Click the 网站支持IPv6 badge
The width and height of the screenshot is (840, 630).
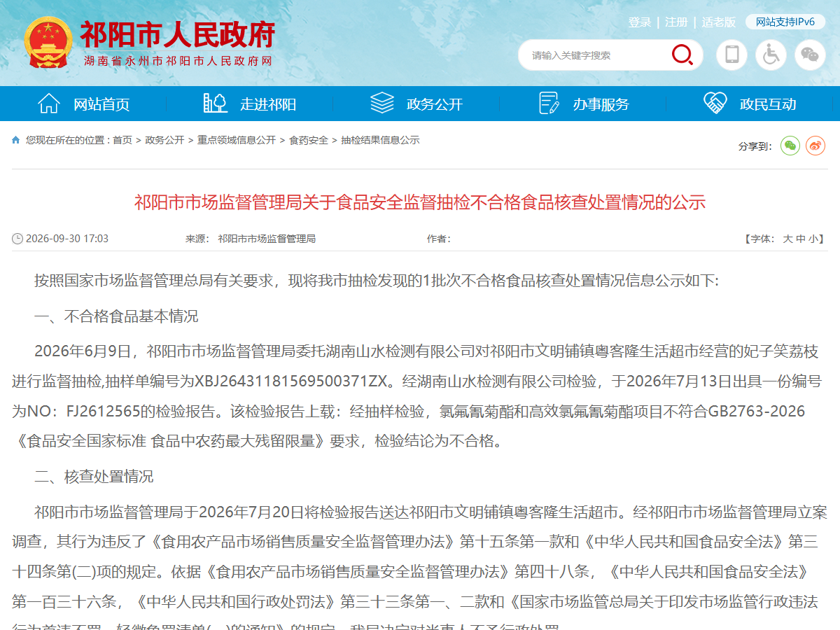point(785,22)
